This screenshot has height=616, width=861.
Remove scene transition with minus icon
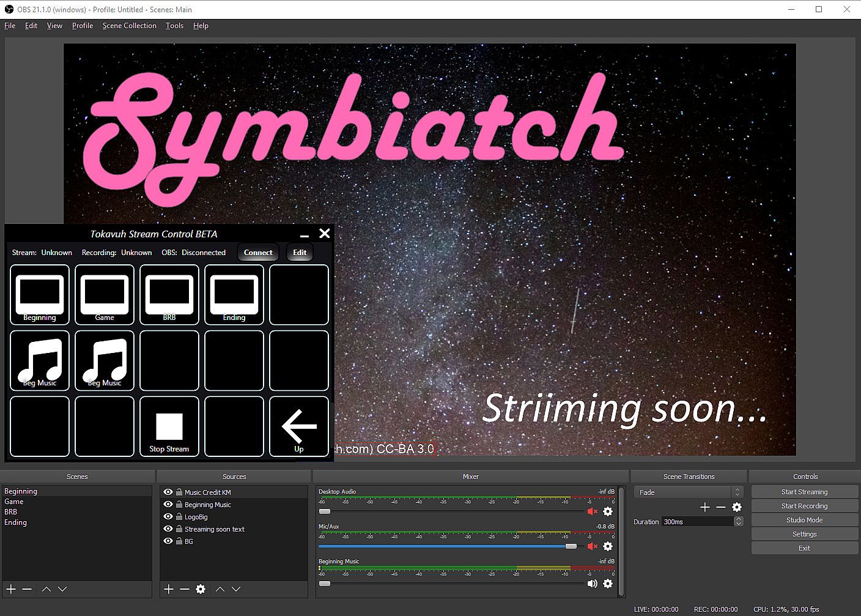coord(721,507)
